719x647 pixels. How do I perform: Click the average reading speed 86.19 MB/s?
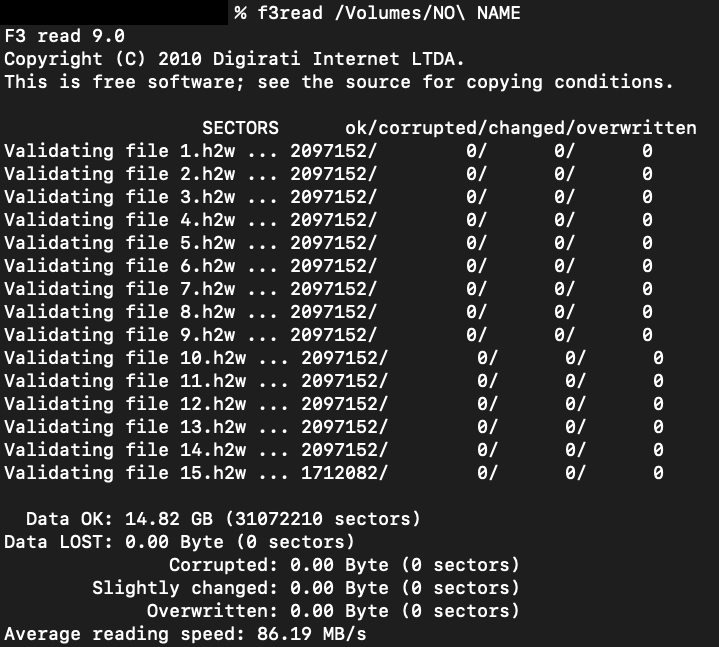(328, 634)
